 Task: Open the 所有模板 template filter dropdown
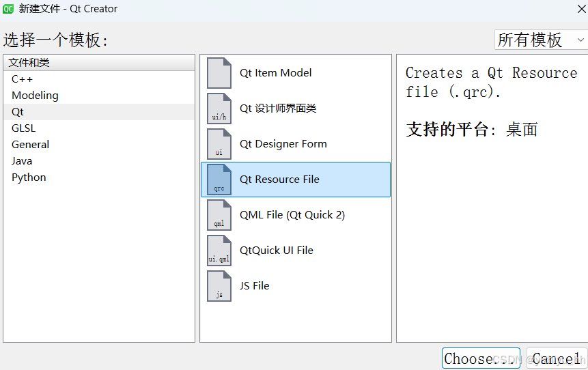pyautogui.click(x=541, y=40)
